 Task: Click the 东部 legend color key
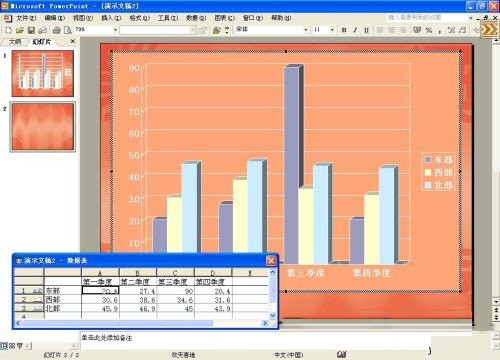tap(428, 160)
